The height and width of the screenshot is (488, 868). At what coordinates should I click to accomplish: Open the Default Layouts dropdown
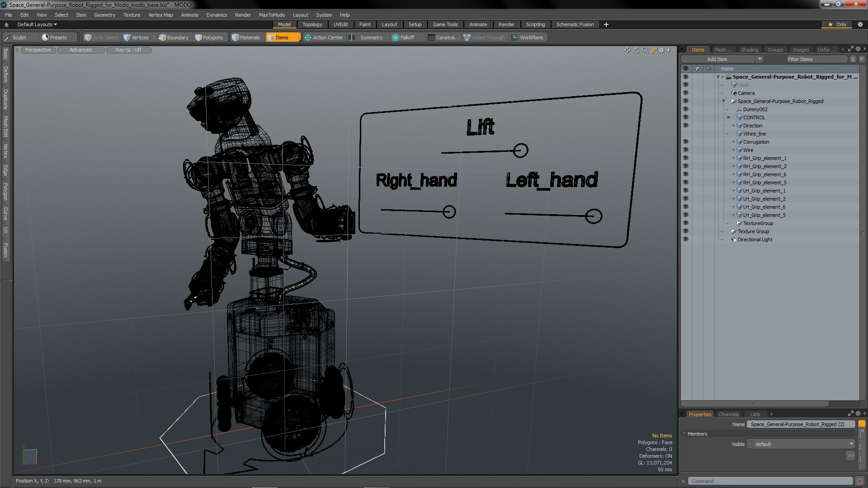pos(37,24)
